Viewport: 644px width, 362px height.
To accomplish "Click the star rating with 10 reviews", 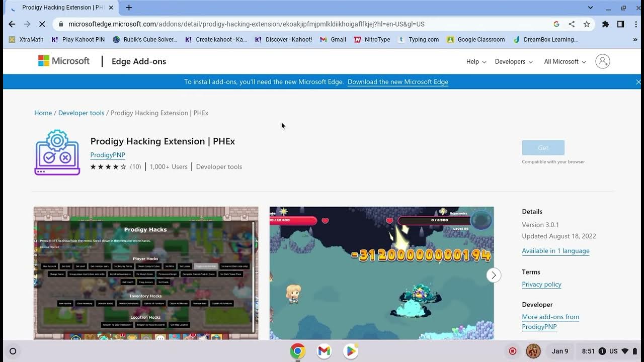I will click(x=116, y=166).
